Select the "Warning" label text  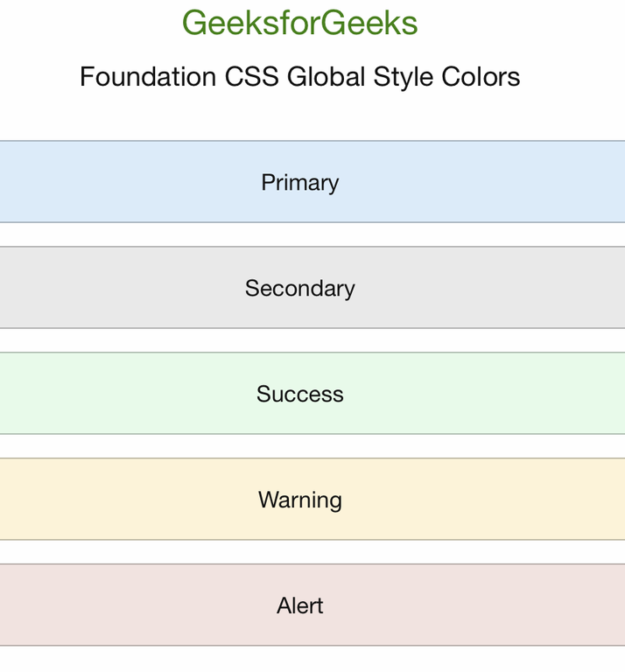pos(299,500)
